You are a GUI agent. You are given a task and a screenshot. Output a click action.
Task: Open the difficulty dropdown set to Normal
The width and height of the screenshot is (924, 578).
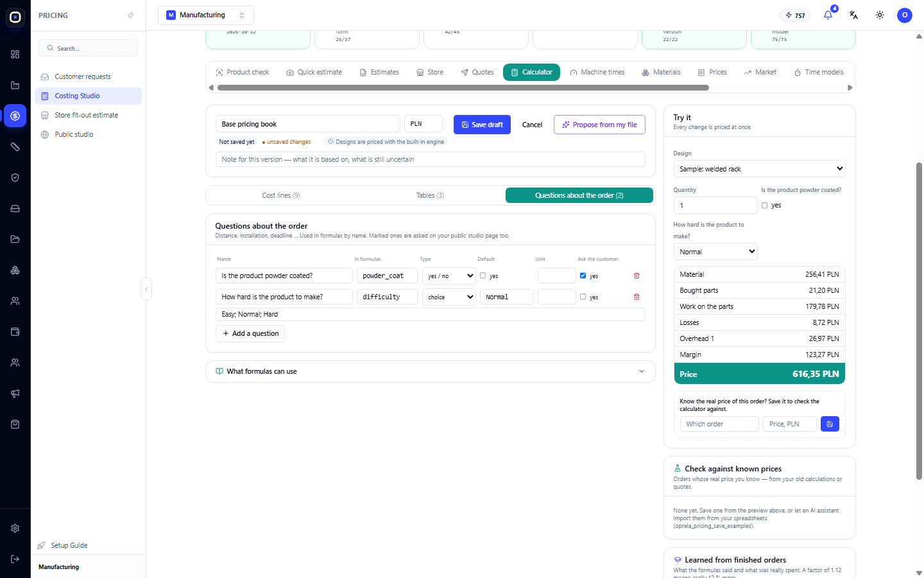click(715, 252)
